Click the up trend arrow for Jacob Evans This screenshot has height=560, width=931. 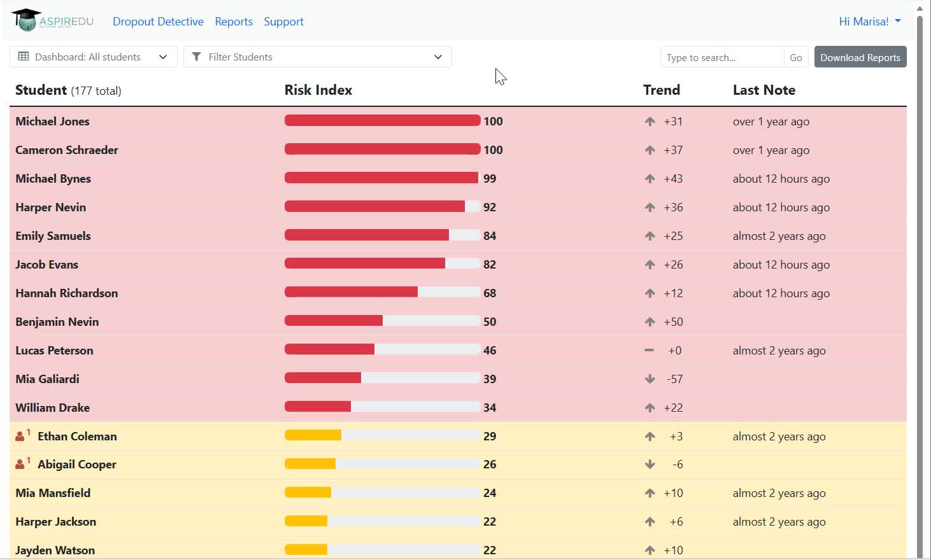pyautogui.click(x=650, y=264)
